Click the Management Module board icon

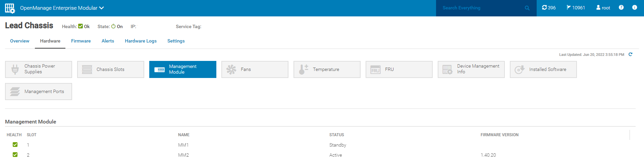(159, 70)
